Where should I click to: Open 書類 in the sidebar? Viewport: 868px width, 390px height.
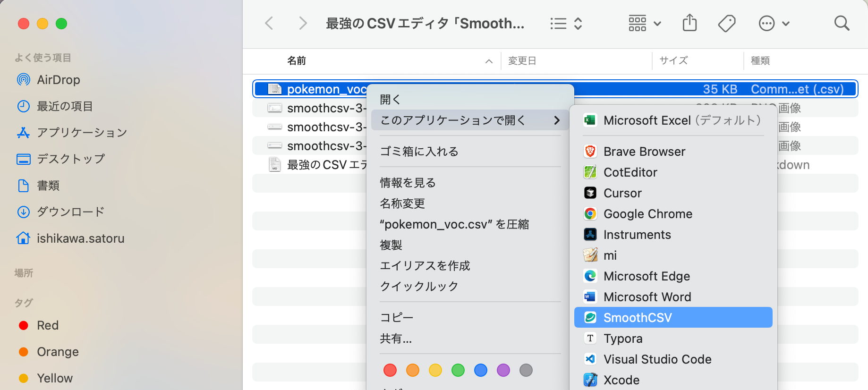tap(38, 186)
